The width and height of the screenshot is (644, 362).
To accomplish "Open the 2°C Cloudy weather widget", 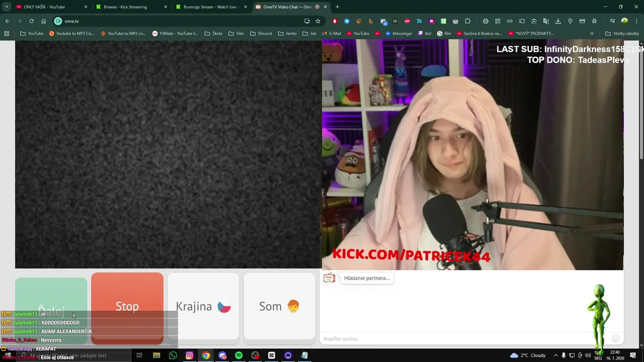I will pyautogui.click(x=528, y=355).
